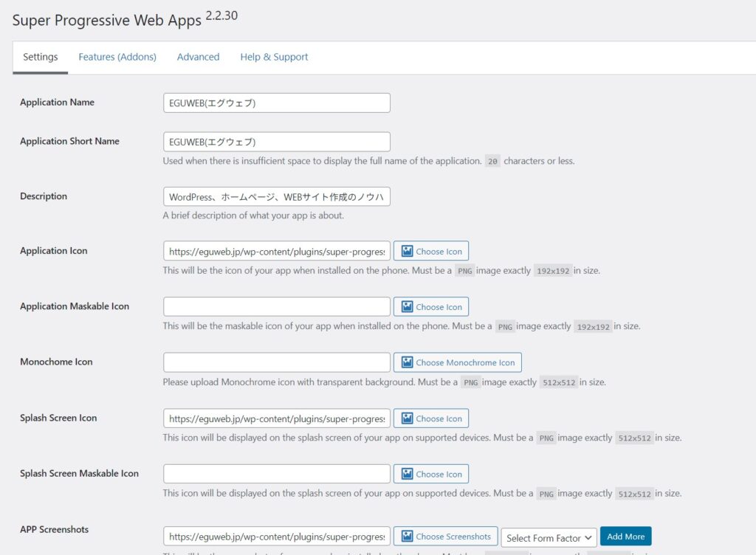Click the image icon in Application Icon's Choose Icon button
The height and width of the screenshot is (555, 756).
click(x=406, y=252)
